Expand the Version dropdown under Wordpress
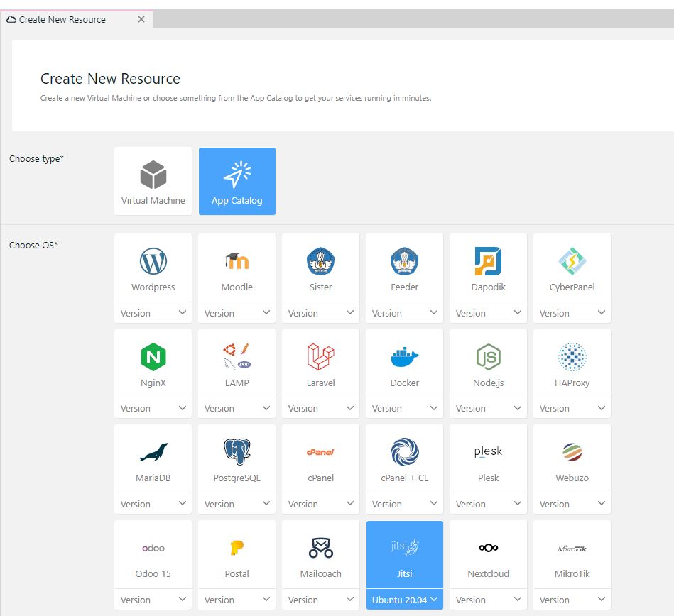The image size is (674, 616). pyautogui.click(x=153, y=313)
